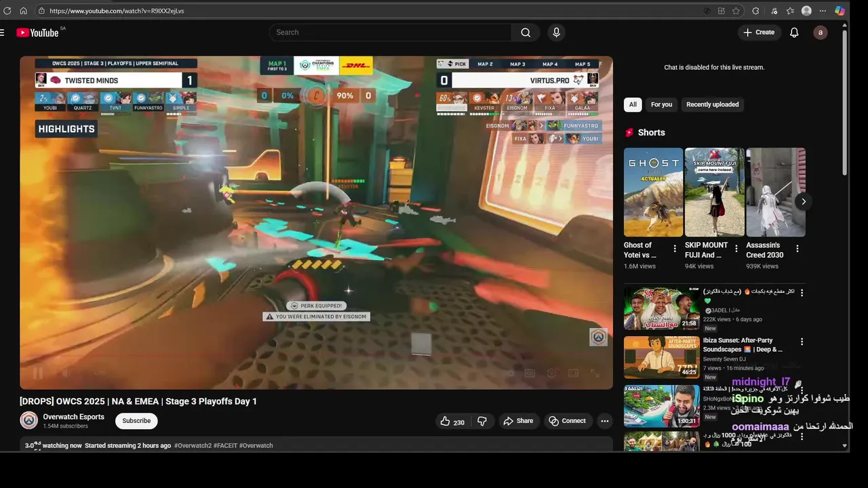This screenshot has width=868, height=488.
Task: Open the 21:58 video thumbnail
Action: [x=662, y=308]
